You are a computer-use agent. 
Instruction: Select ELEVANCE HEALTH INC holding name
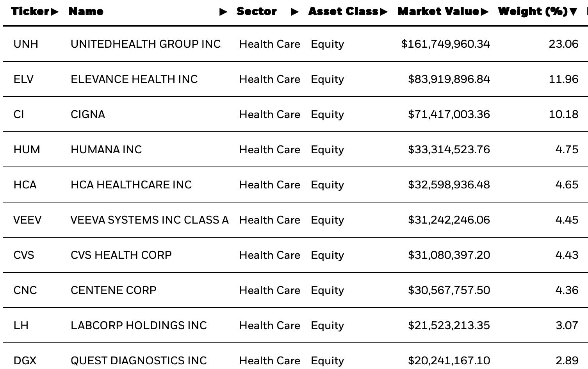click(x=134, y=79)
